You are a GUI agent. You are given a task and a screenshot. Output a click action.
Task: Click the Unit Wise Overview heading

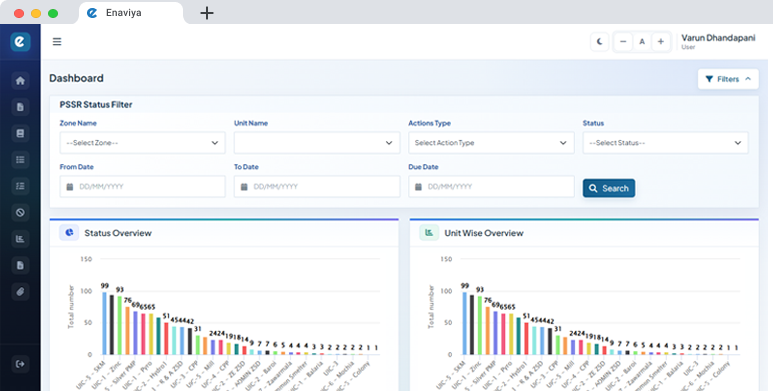pos(484,233)
